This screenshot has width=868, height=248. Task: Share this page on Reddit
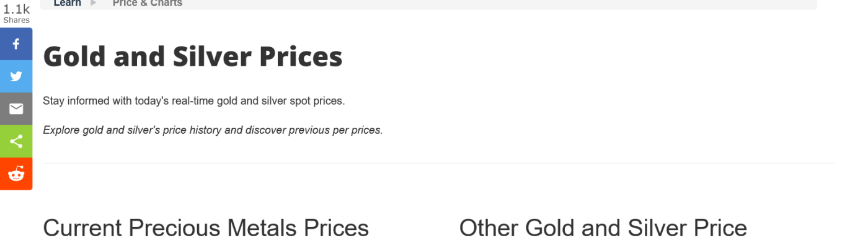coord(16,174)
